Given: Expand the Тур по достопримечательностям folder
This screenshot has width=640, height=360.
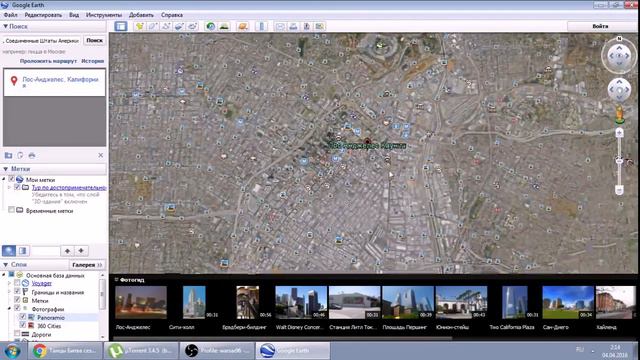Looking at the screenshot, I should (x=9, y=187).
